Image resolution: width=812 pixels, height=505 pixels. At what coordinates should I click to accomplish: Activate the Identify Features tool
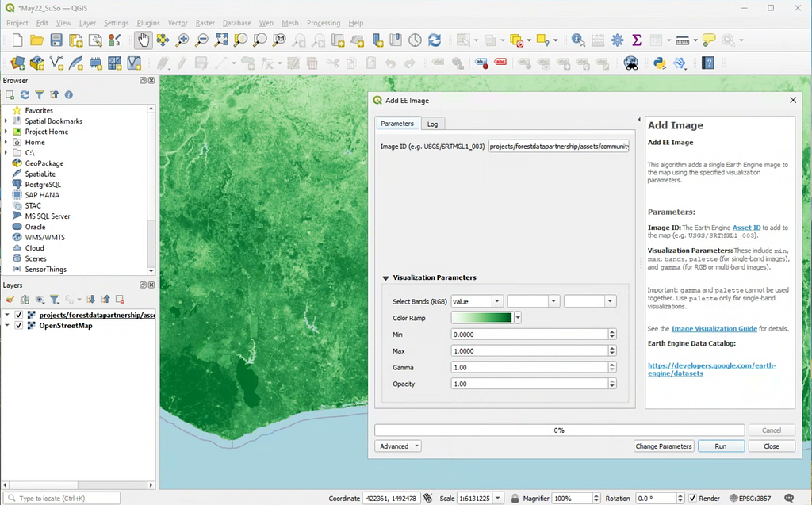(x=578, y=40)
